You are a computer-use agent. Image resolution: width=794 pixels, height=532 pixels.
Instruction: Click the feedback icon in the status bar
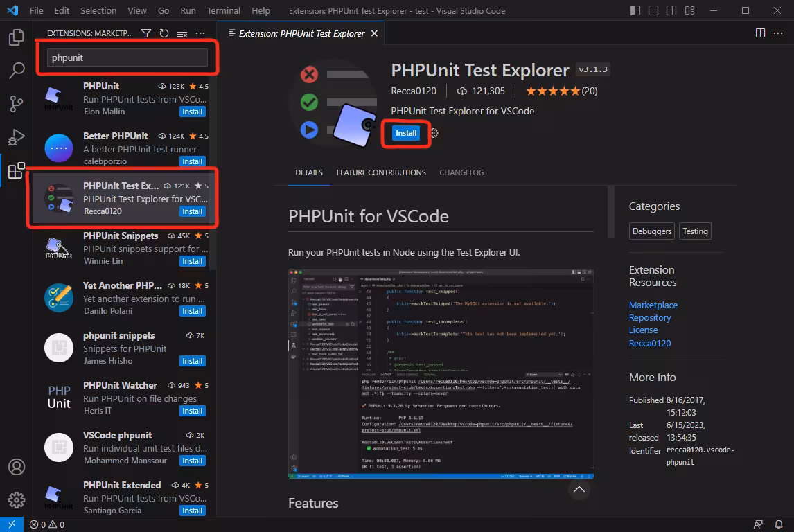tap(758, 524)
